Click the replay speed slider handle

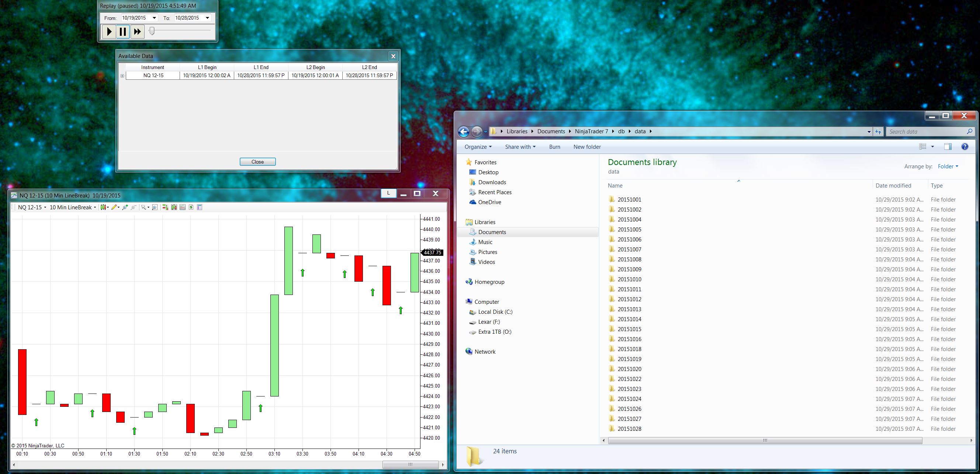[152, 31]
